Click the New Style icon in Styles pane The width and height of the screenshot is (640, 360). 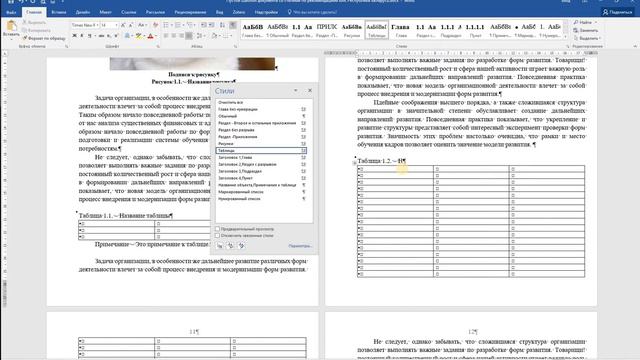[220, 245]
